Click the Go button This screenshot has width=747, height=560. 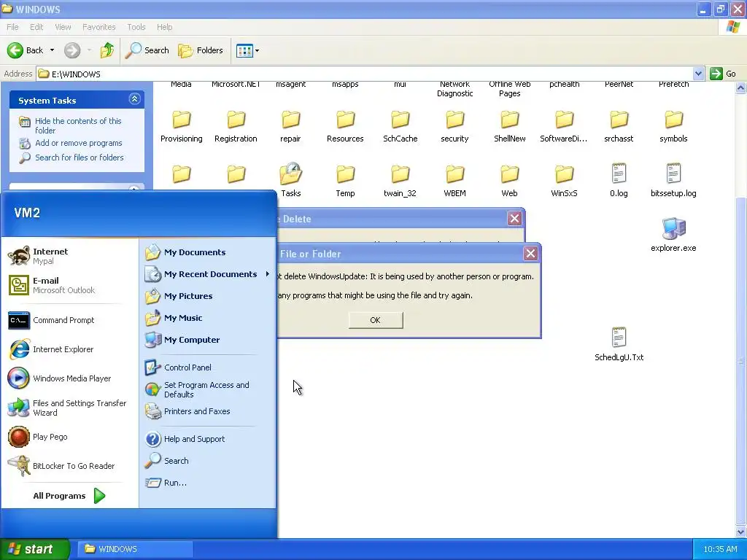(x=724, y=74)
